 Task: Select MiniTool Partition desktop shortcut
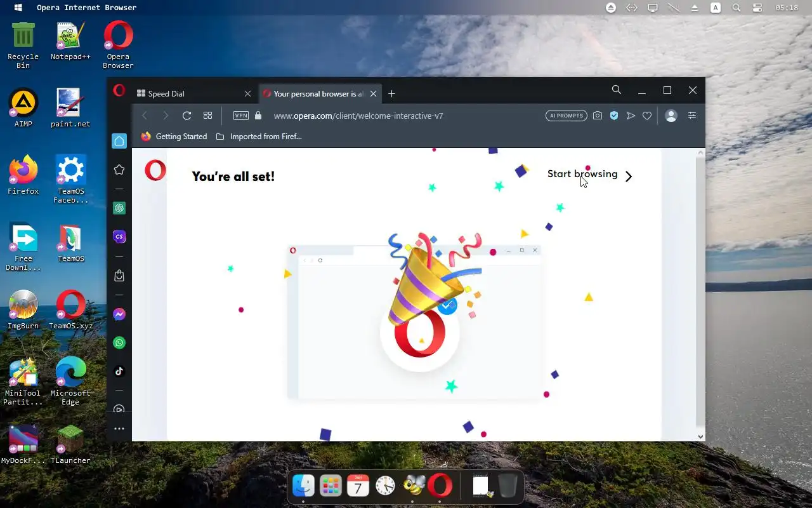pyautogui.click(x=23, y=381)
